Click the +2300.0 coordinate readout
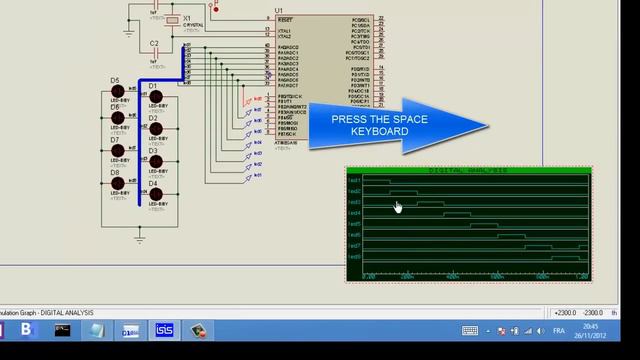640x360 pixels. pos(565,313)
